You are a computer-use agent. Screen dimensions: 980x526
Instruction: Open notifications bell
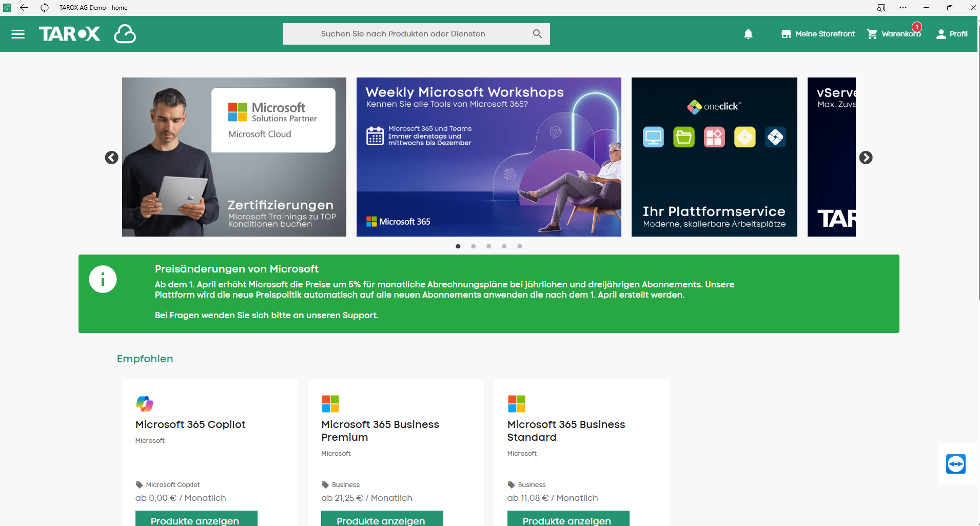[748, 34]
